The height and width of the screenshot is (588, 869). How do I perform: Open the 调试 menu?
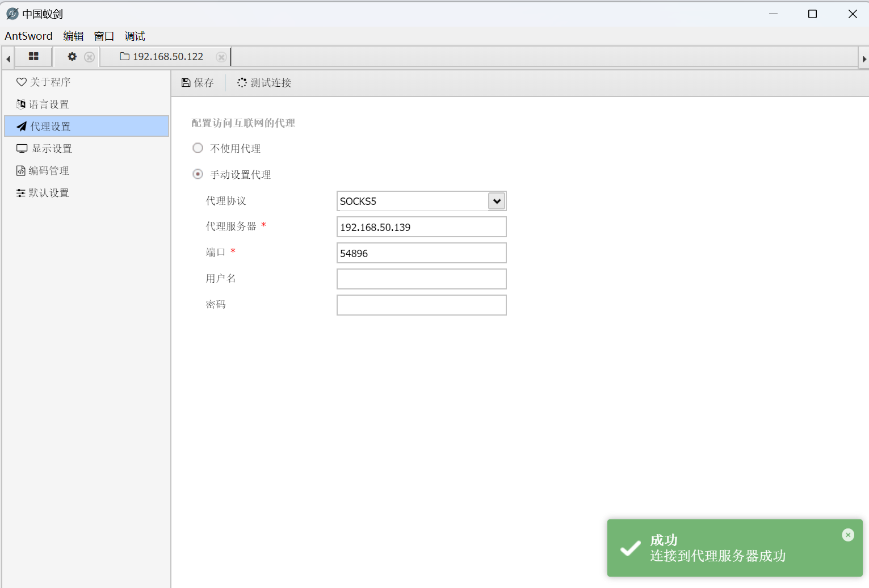pyautogui.click(x=135, y=36)
